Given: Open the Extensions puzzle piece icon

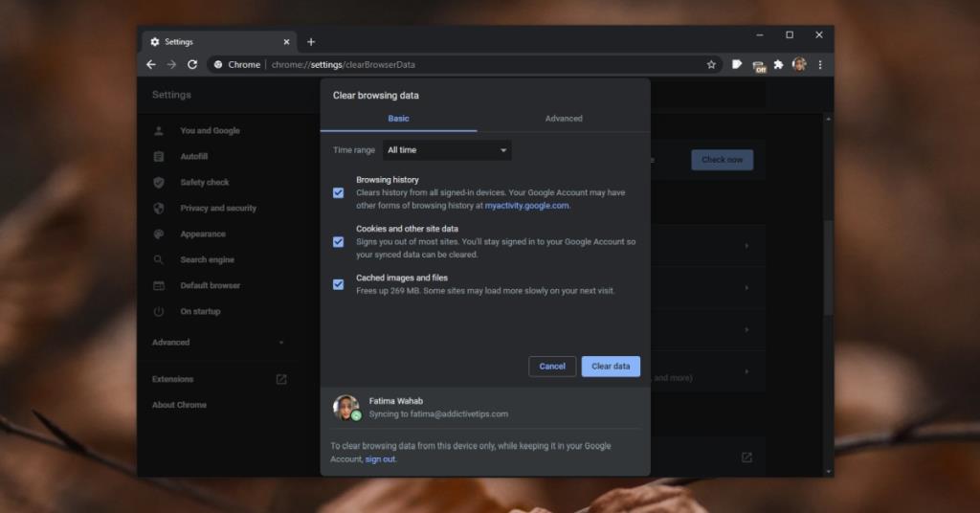Looking at the screenshot, I should 778,64.
